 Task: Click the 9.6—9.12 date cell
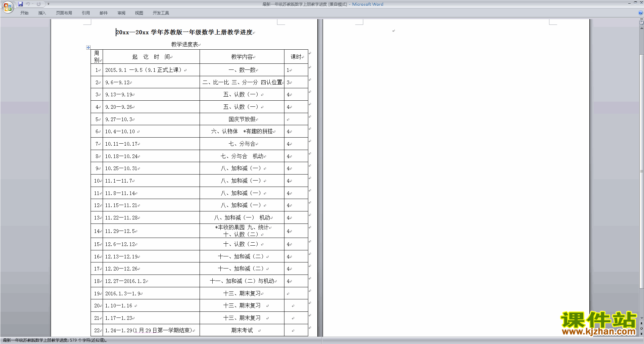click(x=151, y=82)
